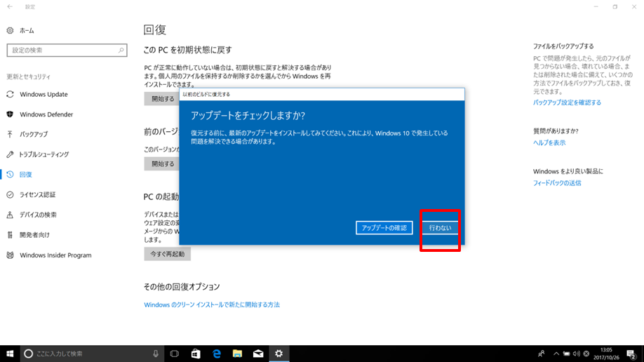Click the battery icon in tray
The height and width of the screenshot is (362, 644).
pyautogui.click(x=566, y=354)
